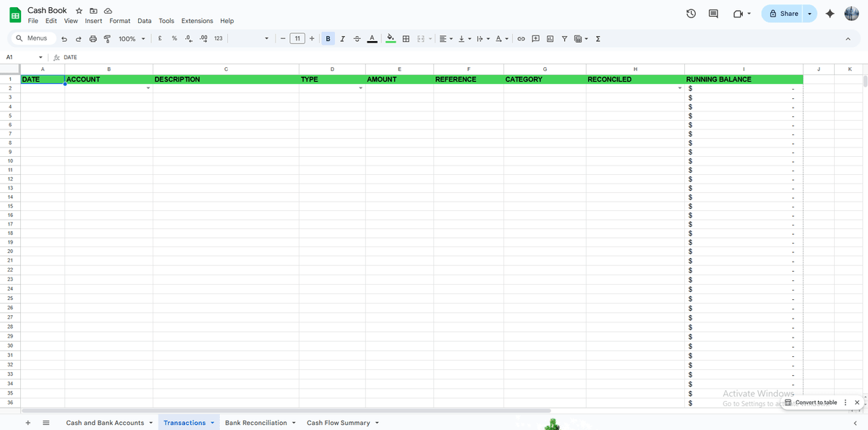Open text wrapping options
The width and height of the screenshot is (868, 430).
483,39
